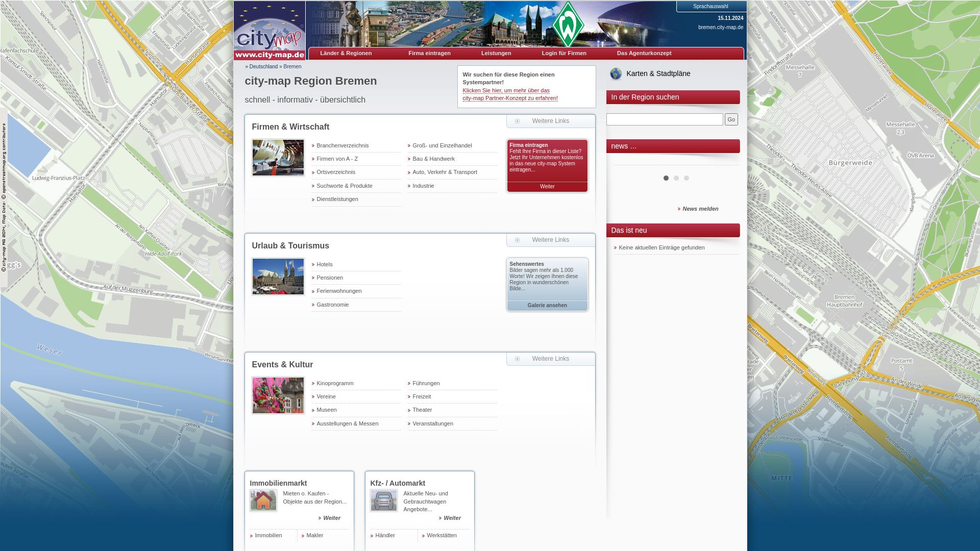Open the Werkstätten link
Image resolution: width=980 pixels, height=551 pixels.
[442, 535]
